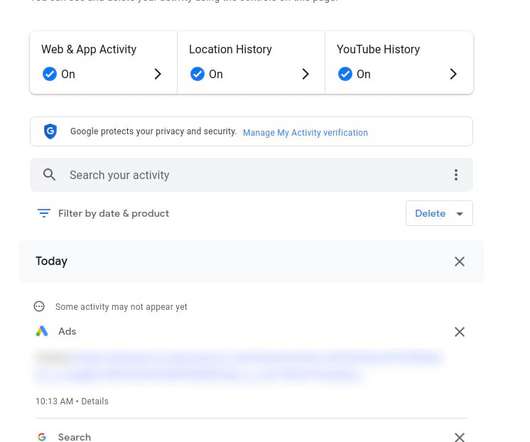
Task: Click the magnifier icon in activity search
Action: click(49, 175)
